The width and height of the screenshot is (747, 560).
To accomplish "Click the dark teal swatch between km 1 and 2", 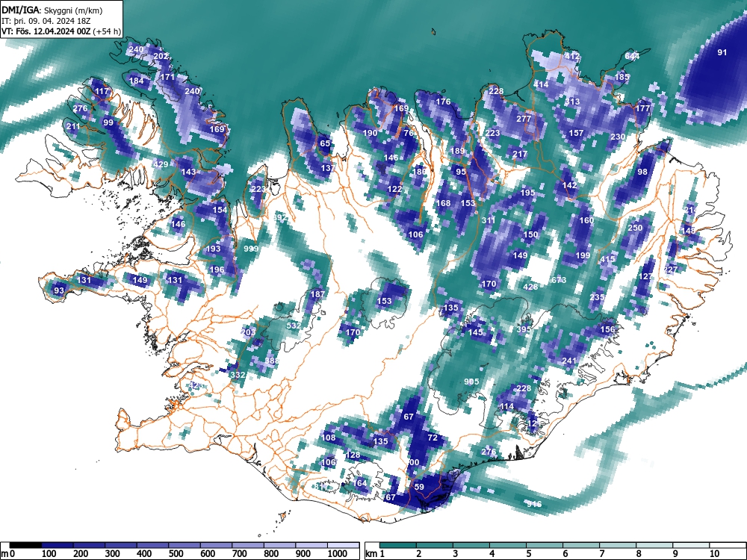I will [398, 545].
